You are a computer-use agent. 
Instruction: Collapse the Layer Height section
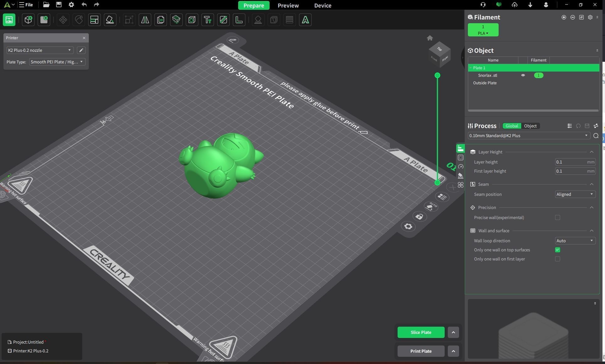pyautogui.click(x=592, y=152)
